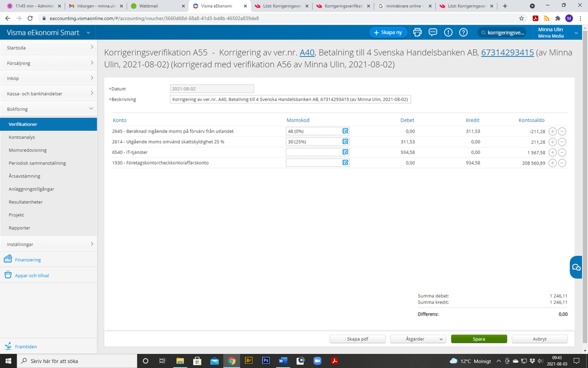Open VAT code lookup for account 1930
Screen dimensions: 588x368
(x=345, y=163)
